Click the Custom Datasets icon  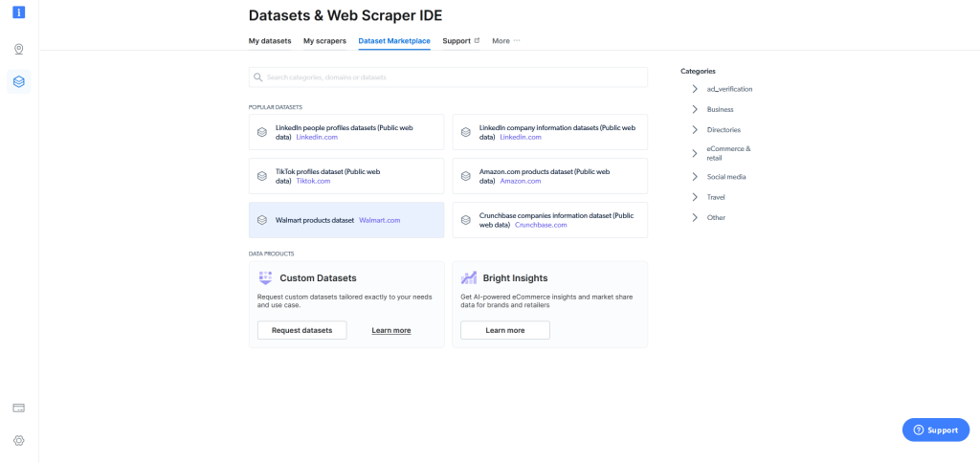coord(265,278)
